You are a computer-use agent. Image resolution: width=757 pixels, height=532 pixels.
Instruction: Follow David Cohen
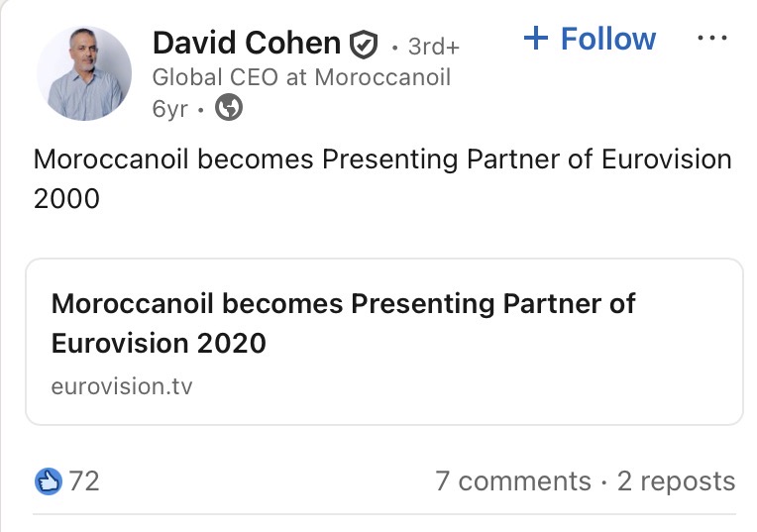(590, 38)
